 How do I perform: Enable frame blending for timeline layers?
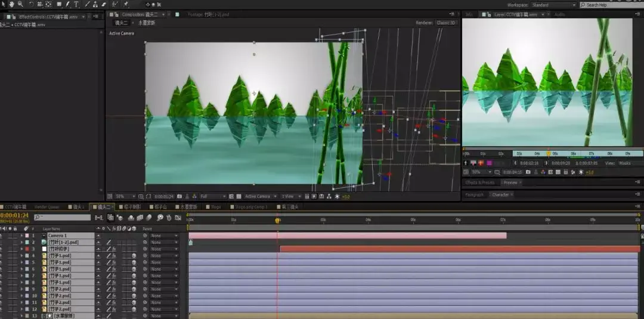click(x=140, y=218)
